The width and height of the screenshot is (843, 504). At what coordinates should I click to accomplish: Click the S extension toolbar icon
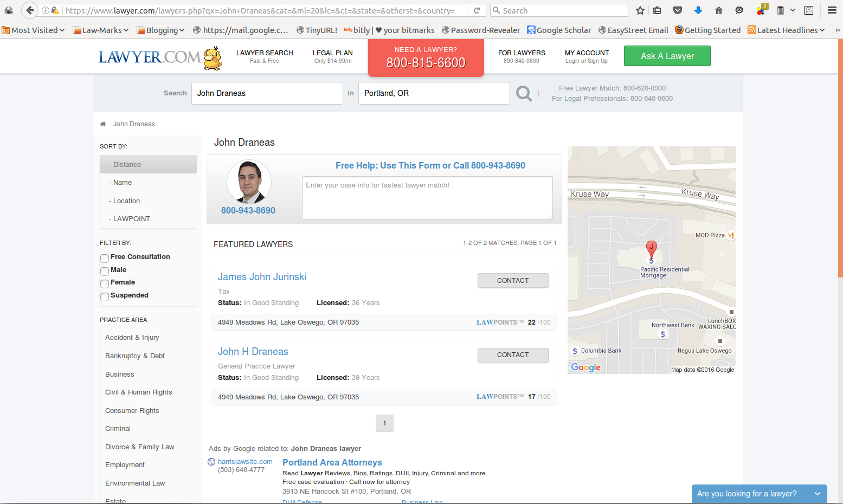[809, 10]
